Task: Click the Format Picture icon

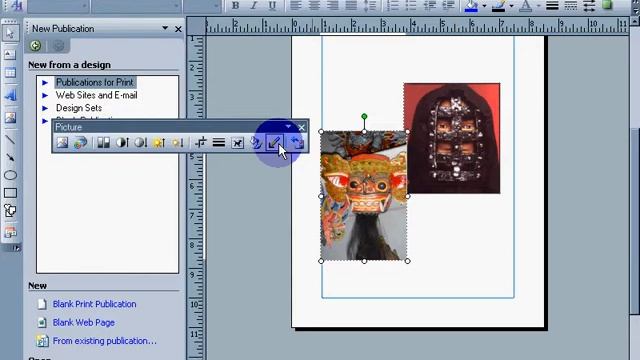Action: [256, 142]
